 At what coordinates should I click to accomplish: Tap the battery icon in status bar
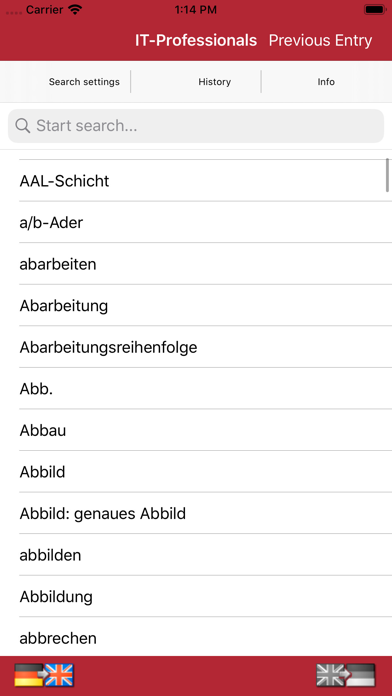click(x=375, y=9)
